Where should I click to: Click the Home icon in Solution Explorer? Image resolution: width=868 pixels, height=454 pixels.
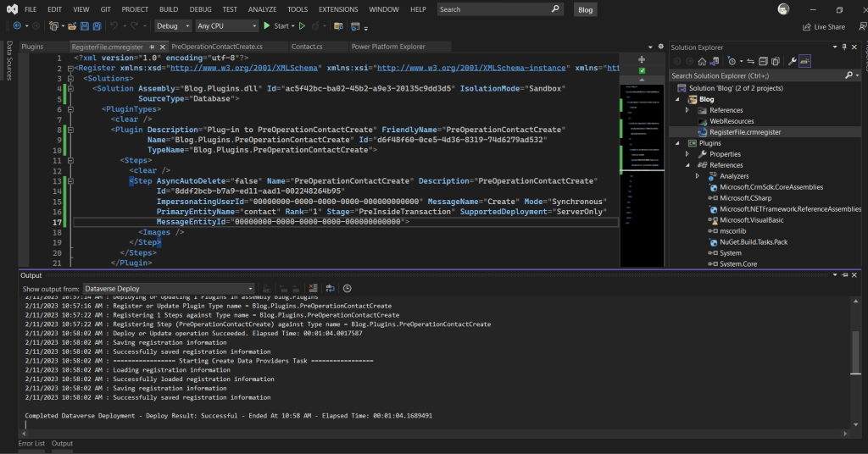point(702,61)
